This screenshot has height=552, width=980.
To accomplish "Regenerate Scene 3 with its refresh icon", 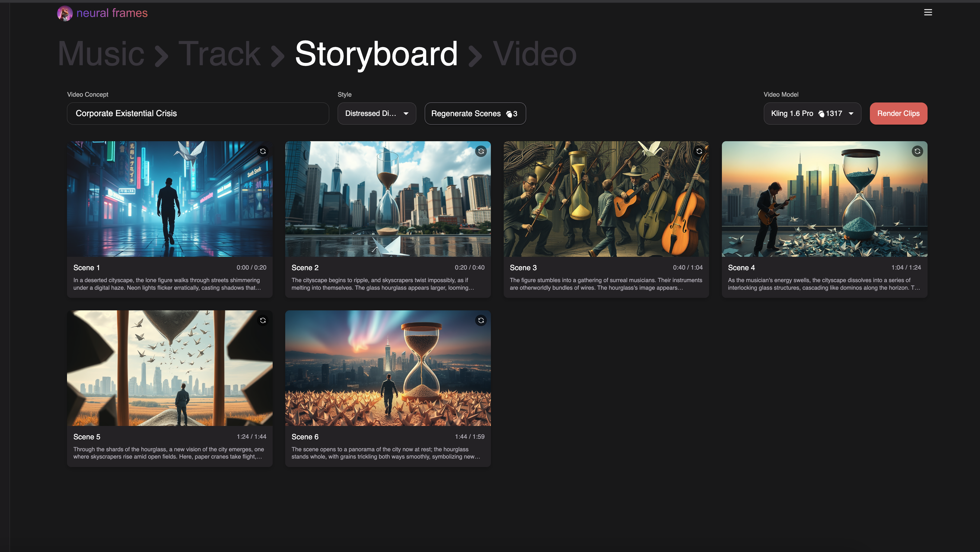I will pyautogui.click(x=699, y=151).
